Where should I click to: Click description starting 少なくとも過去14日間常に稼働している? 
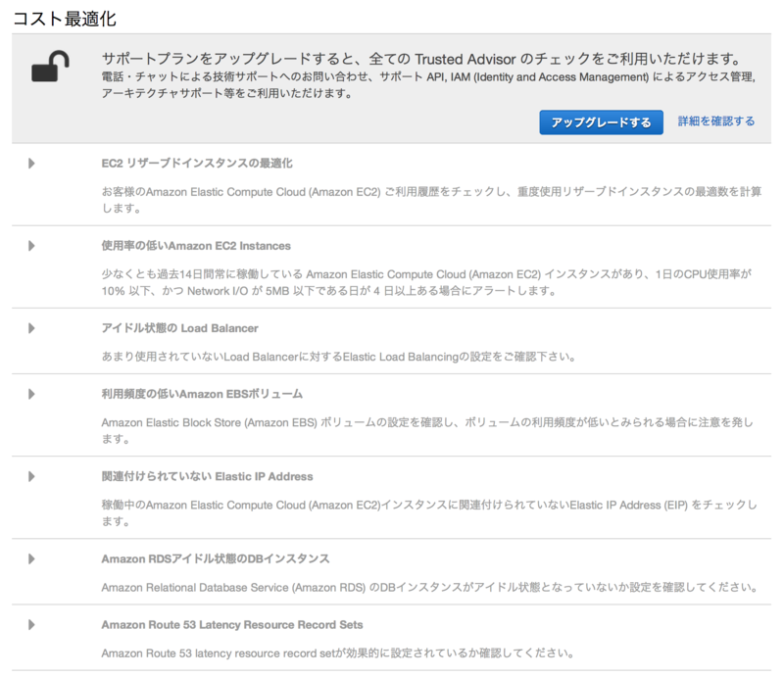click(426, 282)
